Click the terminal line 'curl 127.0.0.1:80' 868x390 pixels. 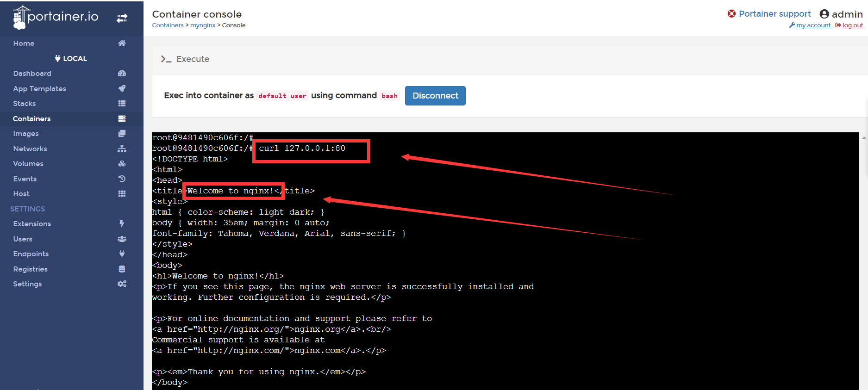click(302, 148)
